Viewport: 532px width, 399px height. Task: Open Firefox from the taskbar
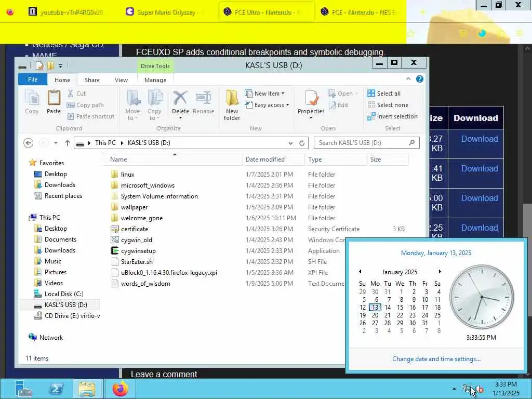pyautogui.click(x=120, y=389)
